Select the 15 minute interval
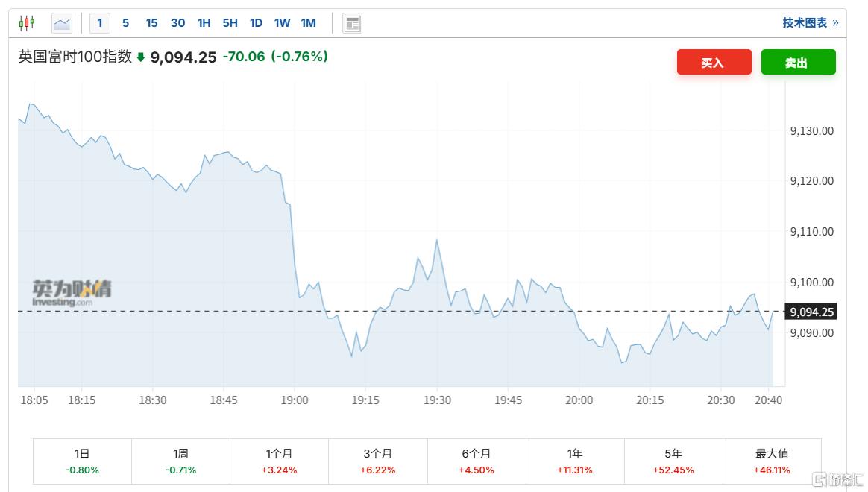868x492 pixels. [x=151, y=23]
